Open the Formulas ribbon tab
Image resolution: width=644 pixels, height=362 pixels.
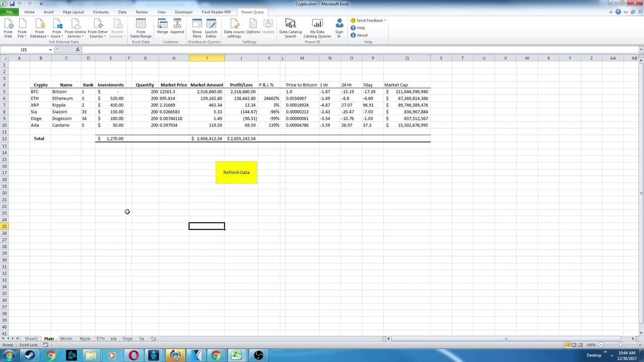tap(101, 12)
